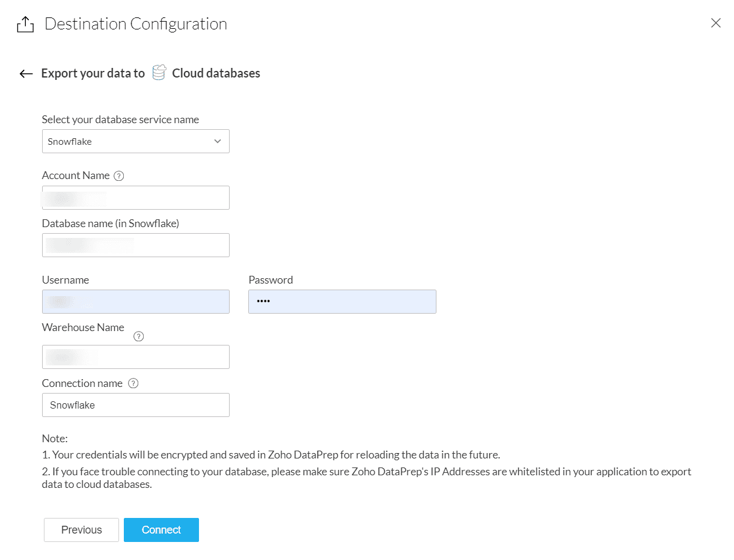Open the database service name dropdown
The height and width of the screenshot is (560, 734).
tap(135, 142)
